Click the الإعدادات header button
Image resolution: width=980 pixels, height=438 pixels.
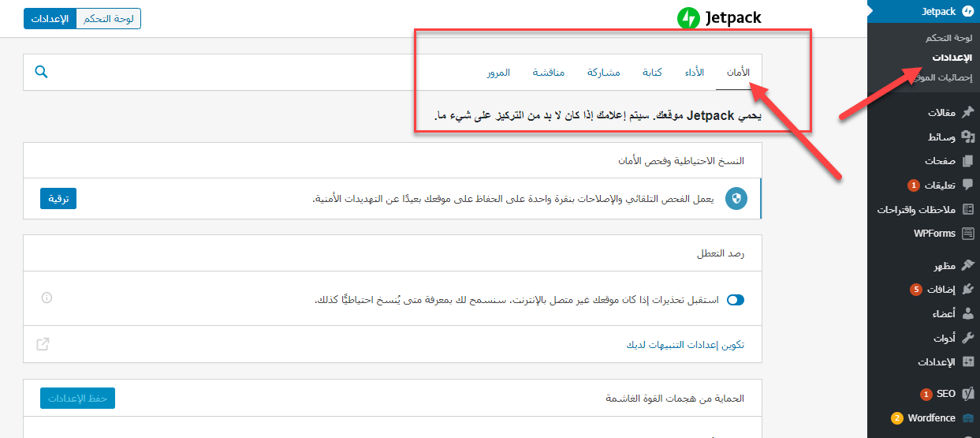tap(50, 18)
